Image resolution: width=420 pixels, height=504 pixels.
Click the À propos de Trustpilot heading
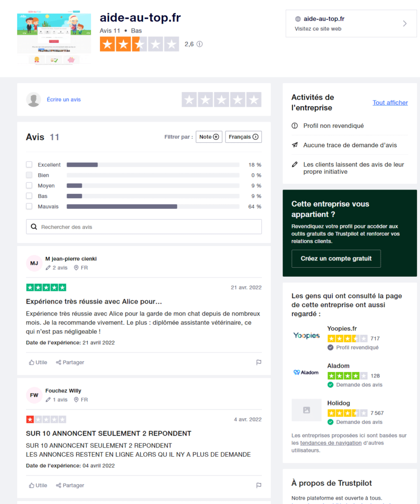coord(331,483)
